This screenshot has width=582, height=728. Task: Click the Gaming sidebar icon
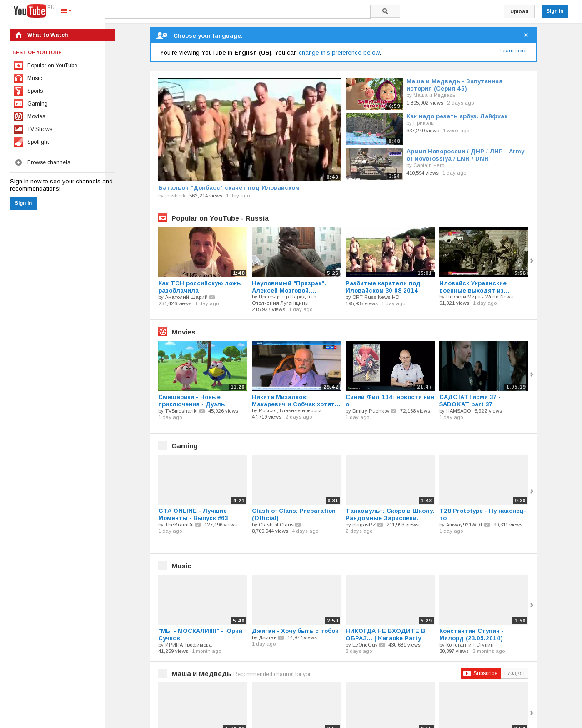[x=19, y=104]
